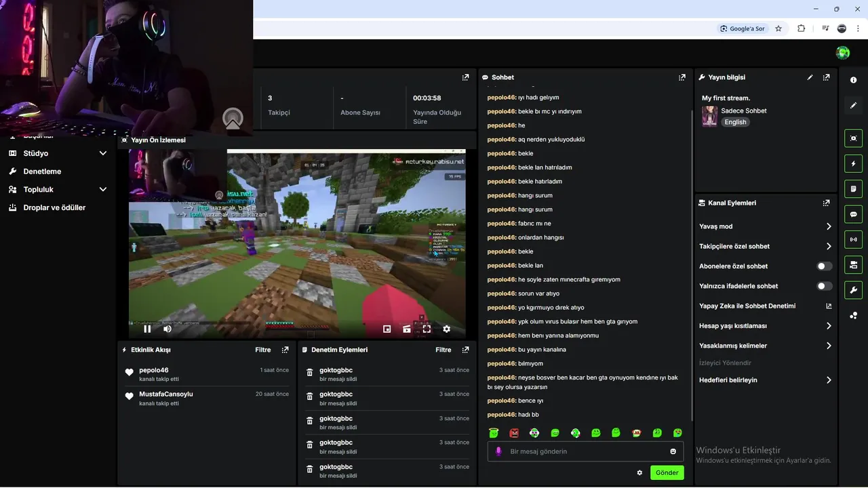The height and width of the screenshot is (488, 868).
Task: Click the lightning bolt quick-action icon
Action: pos(853,163)
